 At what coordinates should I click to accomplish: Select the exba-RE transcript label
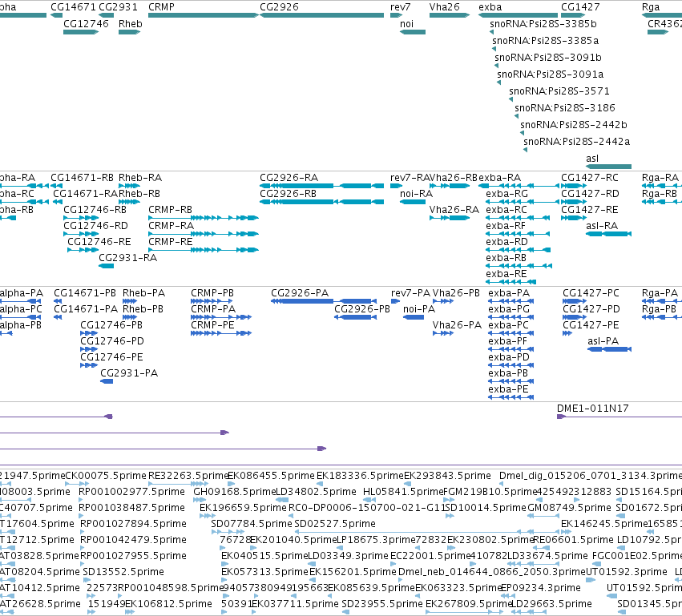506,274
